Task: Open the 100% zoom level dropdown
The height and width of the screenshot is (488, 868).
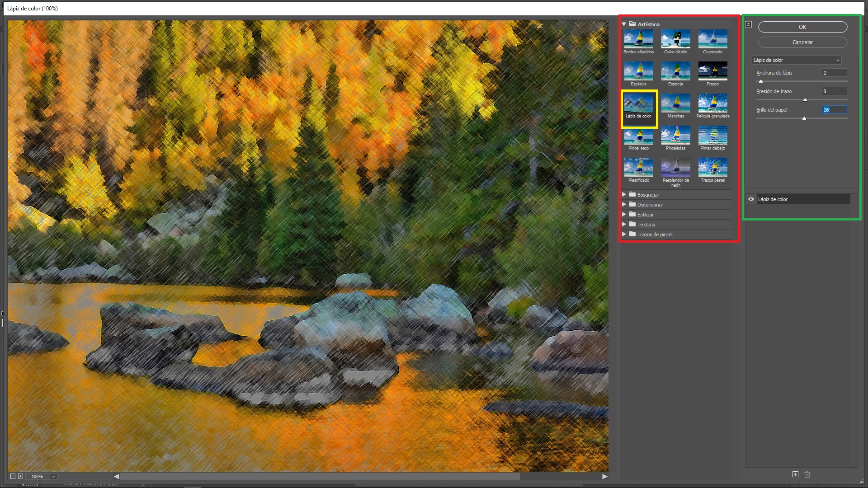Action: pos(53,477)
